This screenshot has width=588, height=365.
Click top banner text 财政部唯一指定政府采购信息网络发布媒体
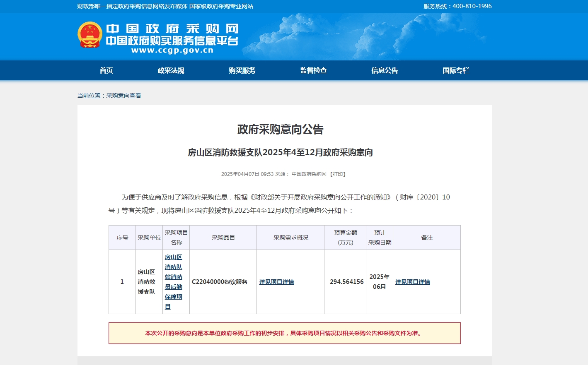133,6
